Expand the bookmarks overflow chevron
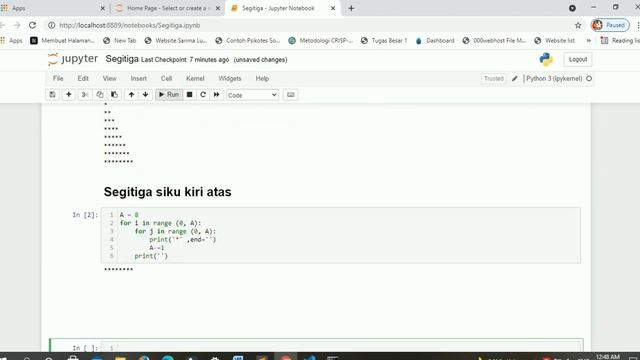The image size is (640, 360). 589,40
